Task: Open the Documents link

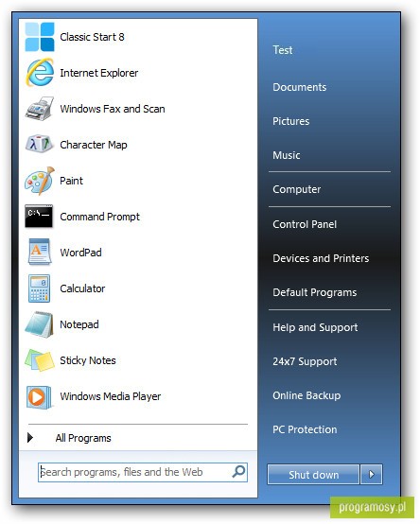Action: (299, 87)
